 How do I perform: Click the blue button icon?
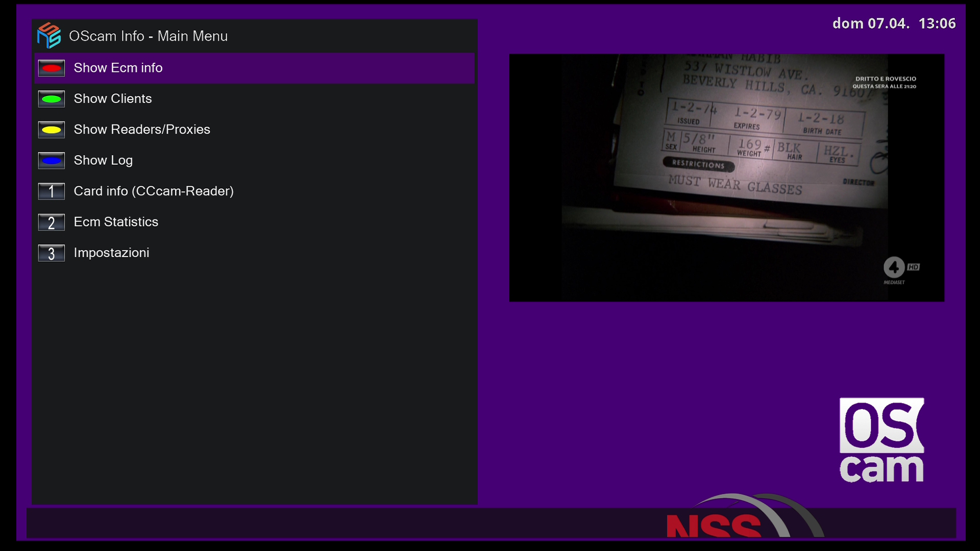pyautogui.click(x=51, y=161)
